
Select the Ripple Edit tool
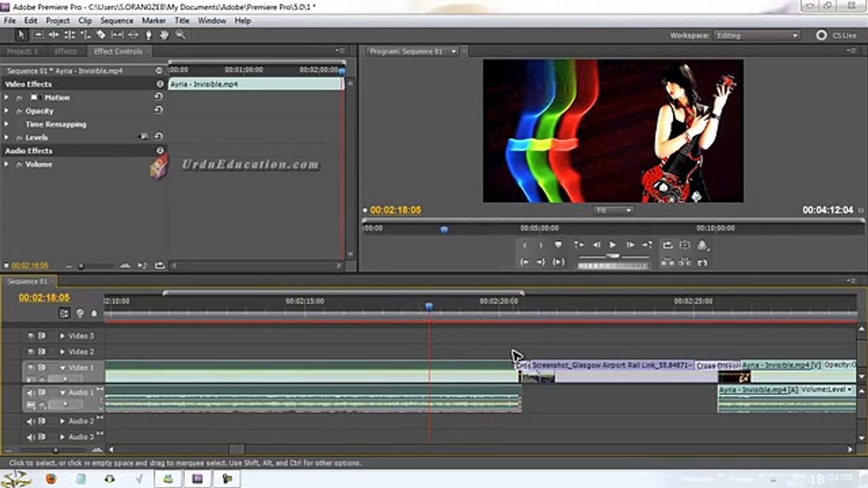point(54,35)
